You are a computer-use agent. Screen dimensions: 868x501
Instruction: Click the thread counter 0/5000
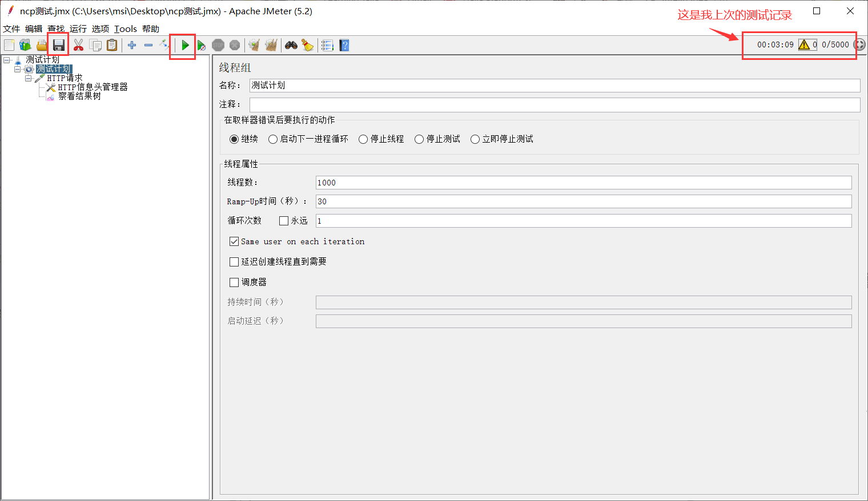coord(835,45)
